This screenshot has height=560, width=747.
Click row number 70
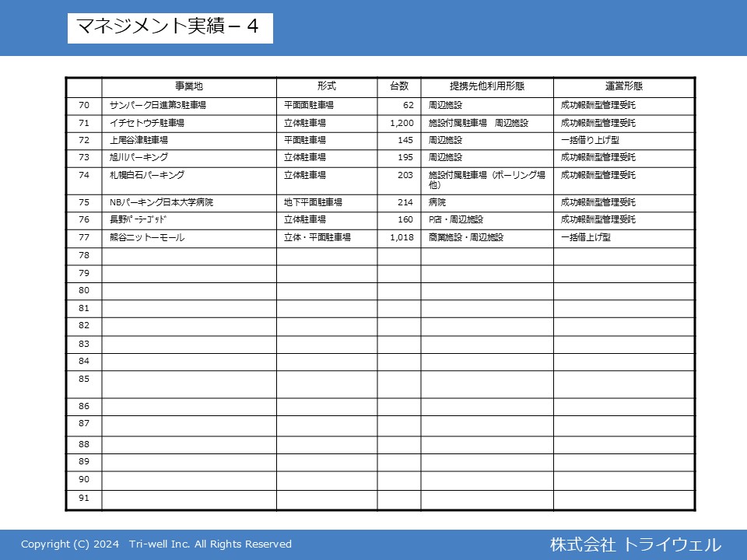[x=84, y=105]
